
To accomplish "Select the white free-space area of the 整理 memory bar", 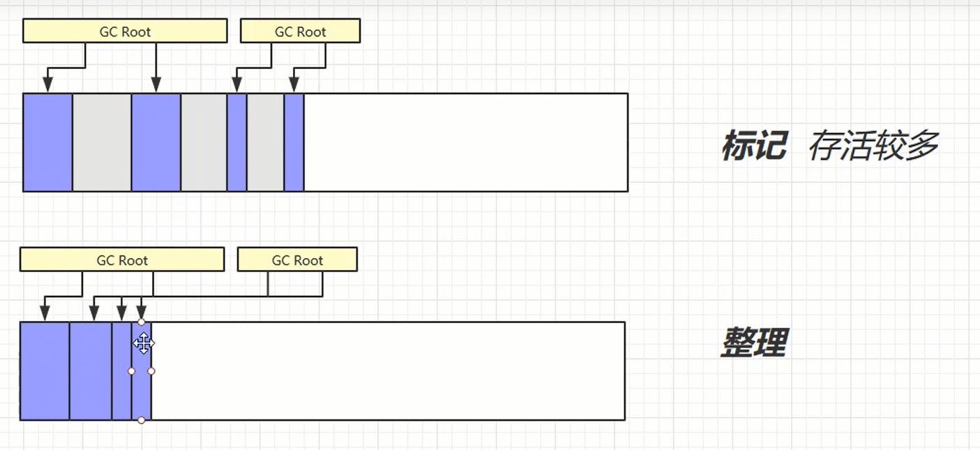I will pyautogui.click(x=388, y=371).
